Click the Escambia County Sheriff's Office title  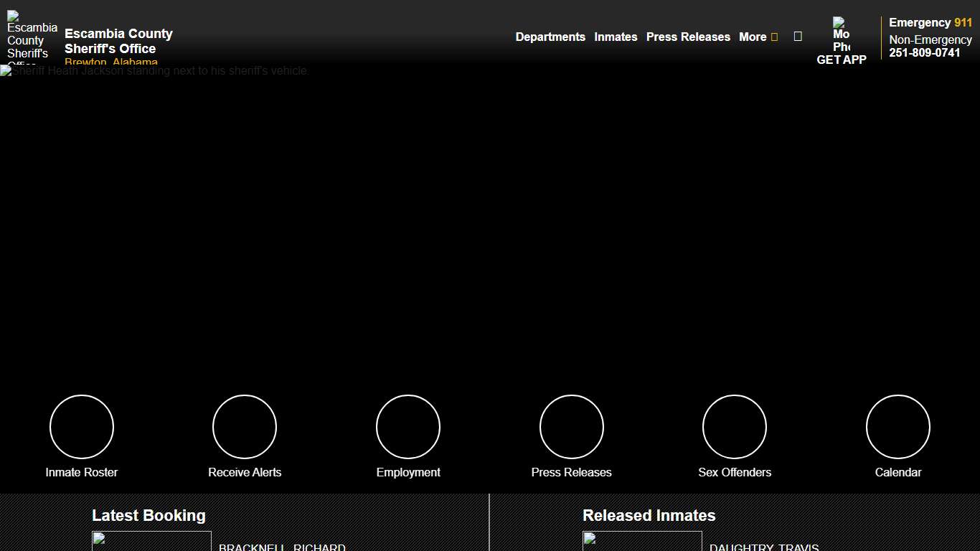click(x=118, y=41)
